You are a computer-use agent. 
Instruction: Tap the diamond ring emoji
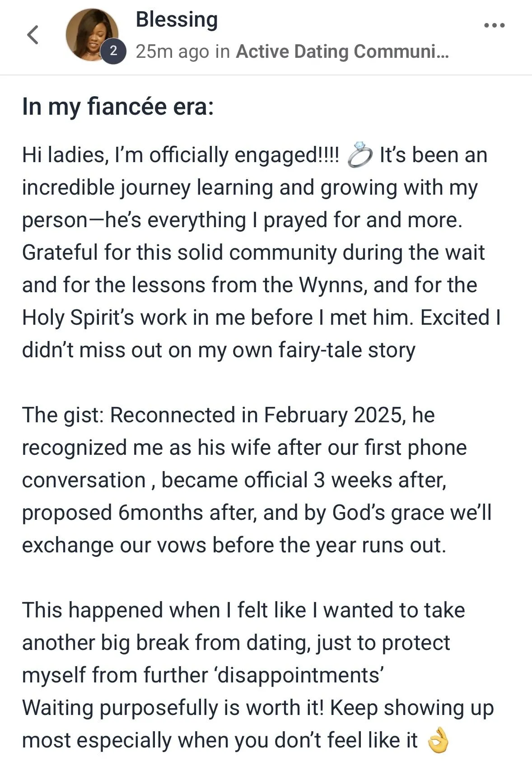(x=360, y=155)
